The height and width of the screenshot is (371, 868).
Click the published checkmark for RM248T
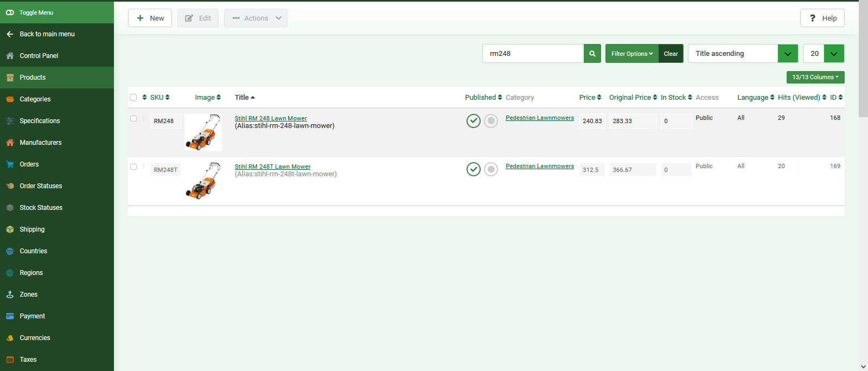tap(474, 169)
